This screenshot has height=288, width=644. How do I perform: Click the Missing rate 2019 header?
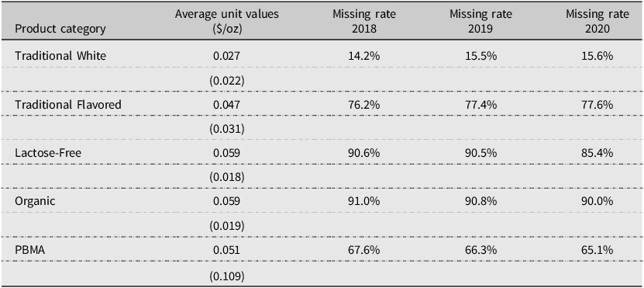pyautogui.click(x=481, y=22)
